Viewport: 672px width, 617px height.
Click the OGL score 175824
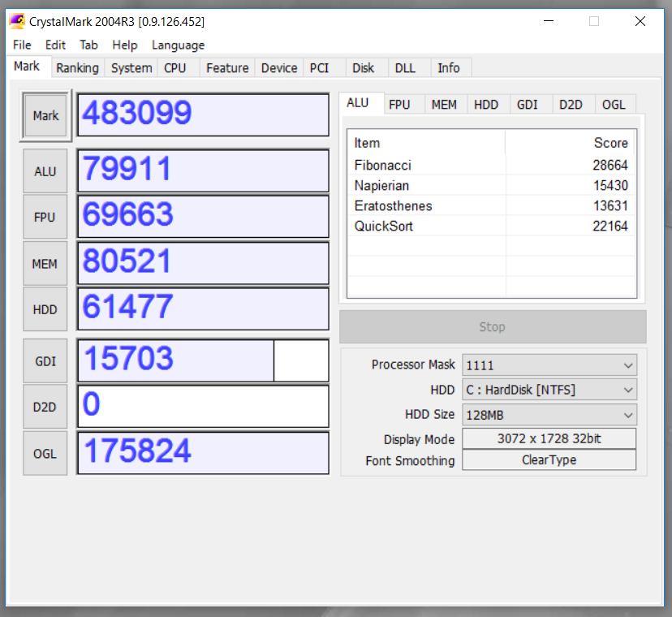(203, 453)
